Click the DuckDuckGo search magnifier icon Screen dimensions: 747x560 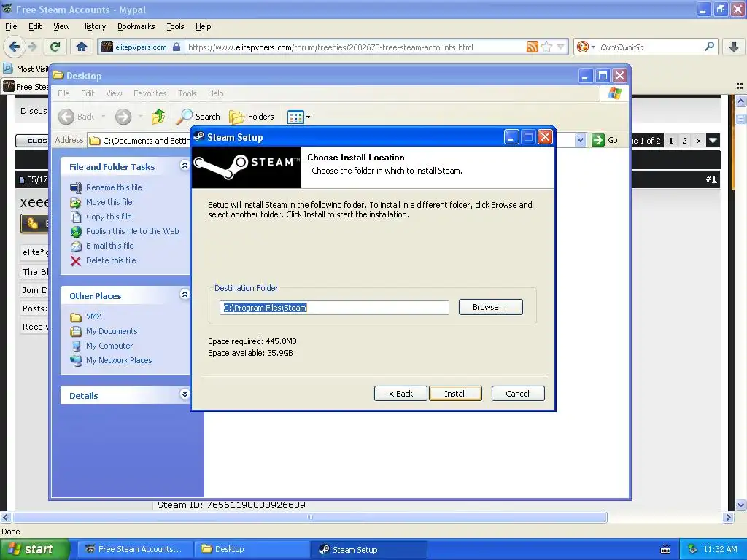pyautogui.click(x=709, y=47)
